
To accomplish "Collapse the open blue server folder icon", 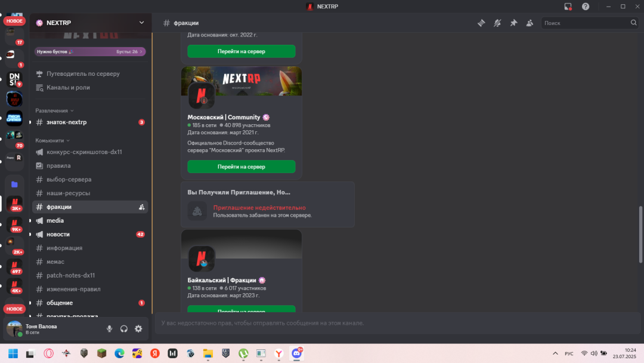I will 14,184.
